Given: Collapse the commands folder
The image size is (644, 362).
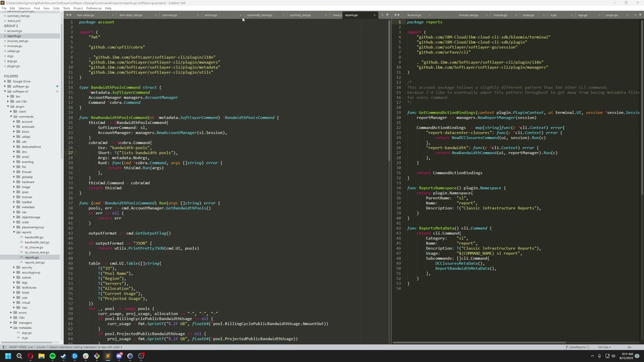Looking at the screenshot, I should coord(11,116).
